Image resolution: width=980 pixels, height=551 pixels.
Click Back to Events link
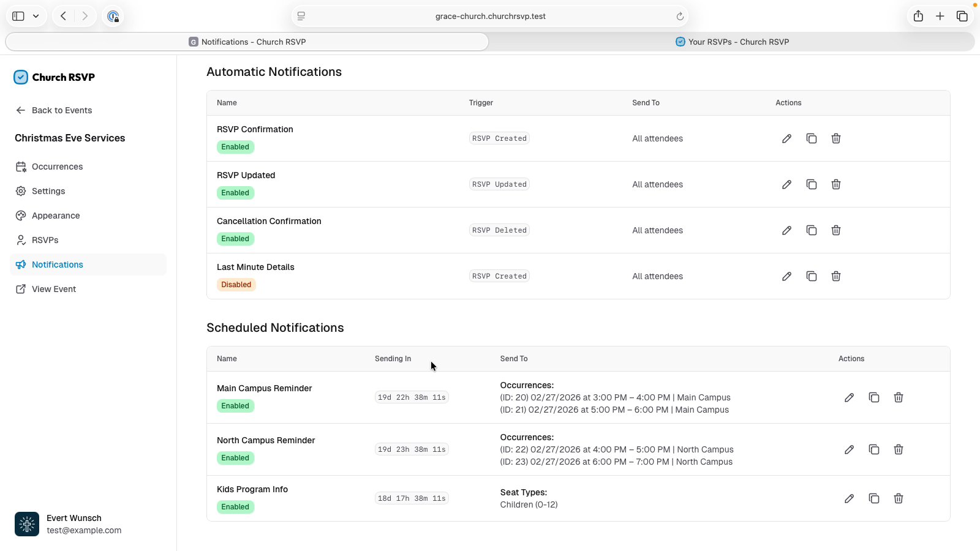(61, 110)
